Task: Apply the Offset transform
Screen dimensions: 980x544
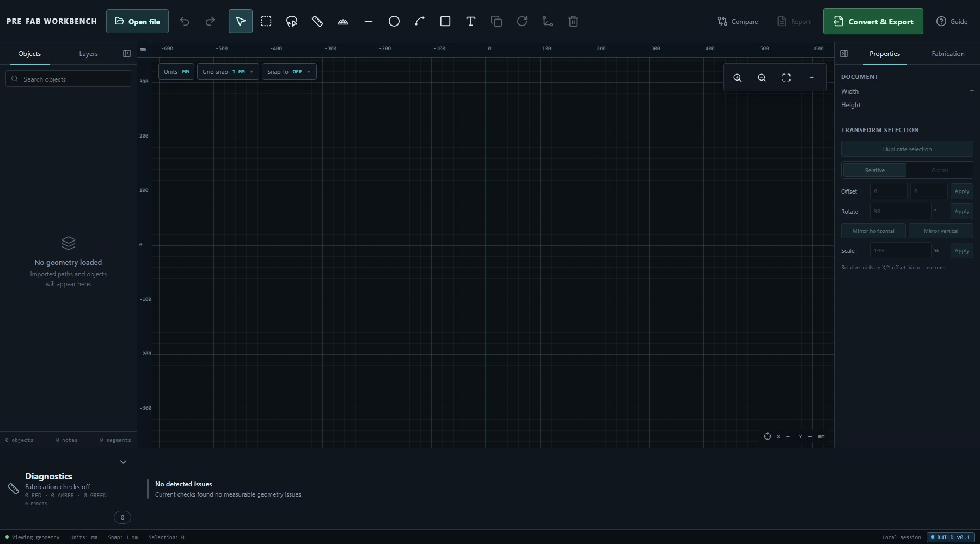Action: pyautogui.click(x=962, y=191)
